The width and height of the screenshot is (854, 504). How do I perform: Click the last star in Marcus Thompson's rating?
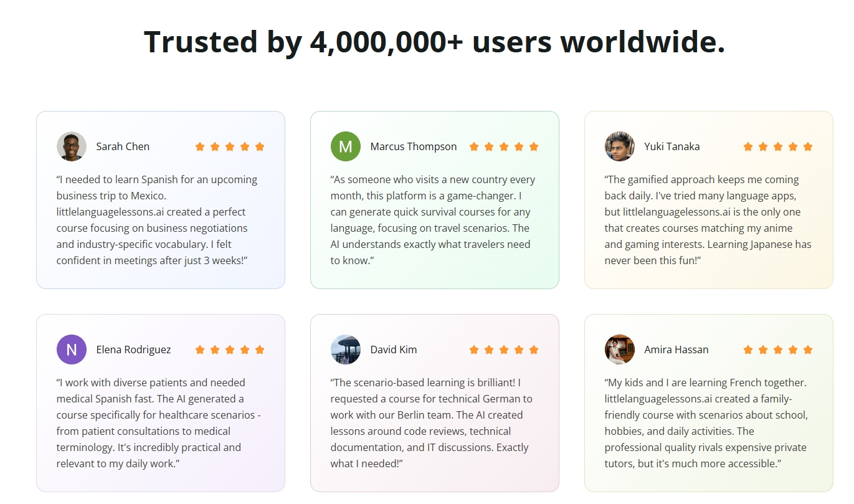pyautogui.click(x=534, y=146)
